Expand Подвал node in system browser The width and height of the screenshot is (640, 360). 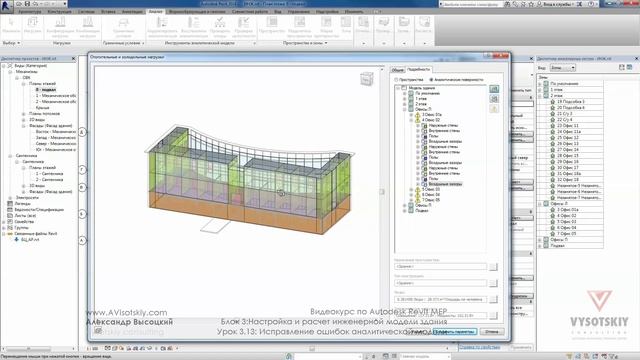tap(540, 246)
